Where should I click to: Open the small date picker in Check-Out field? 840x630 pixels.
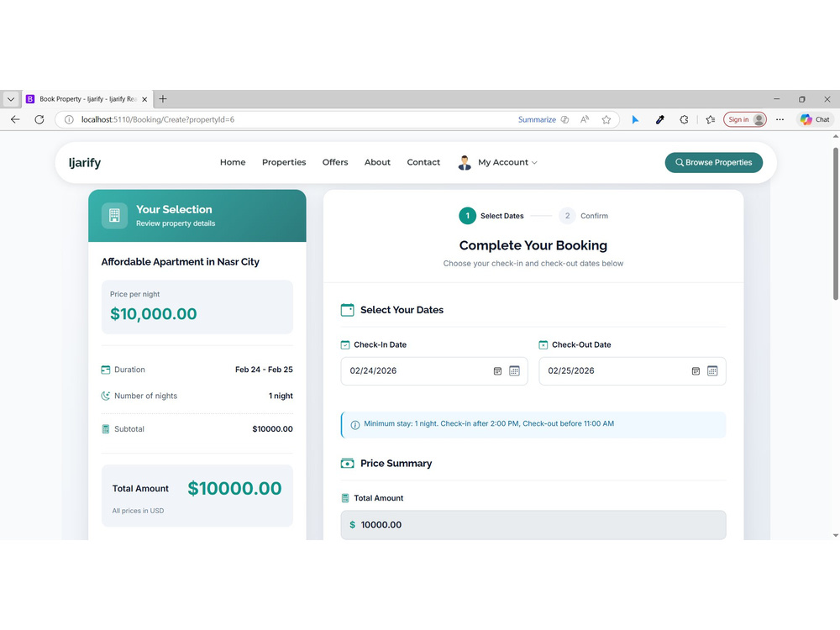(x=696, y=370)
